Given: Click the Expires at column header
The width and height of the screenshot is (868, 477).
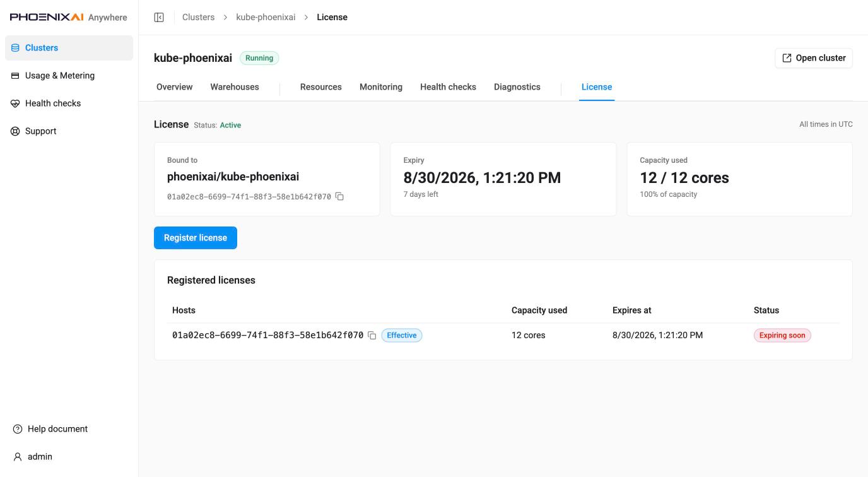Looking at the screenshot, I should [631, 310].
